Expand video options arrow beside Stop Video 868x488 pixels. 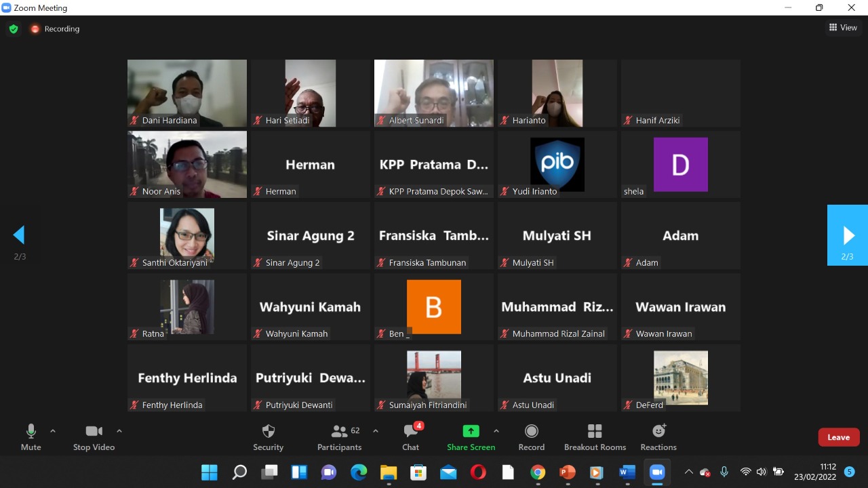point(119,431)
